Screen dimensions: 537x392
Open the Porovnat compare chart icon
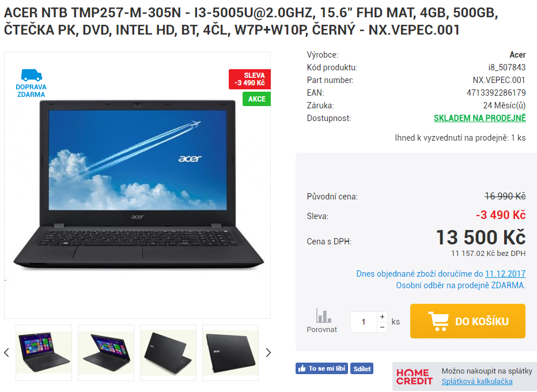click(x=323, y=316)
